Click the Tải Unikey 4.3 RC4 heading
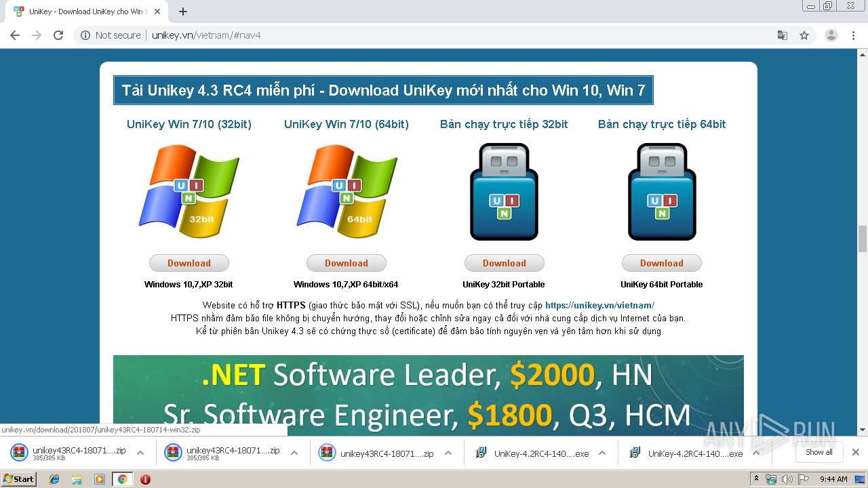 [x=383, y=90]
